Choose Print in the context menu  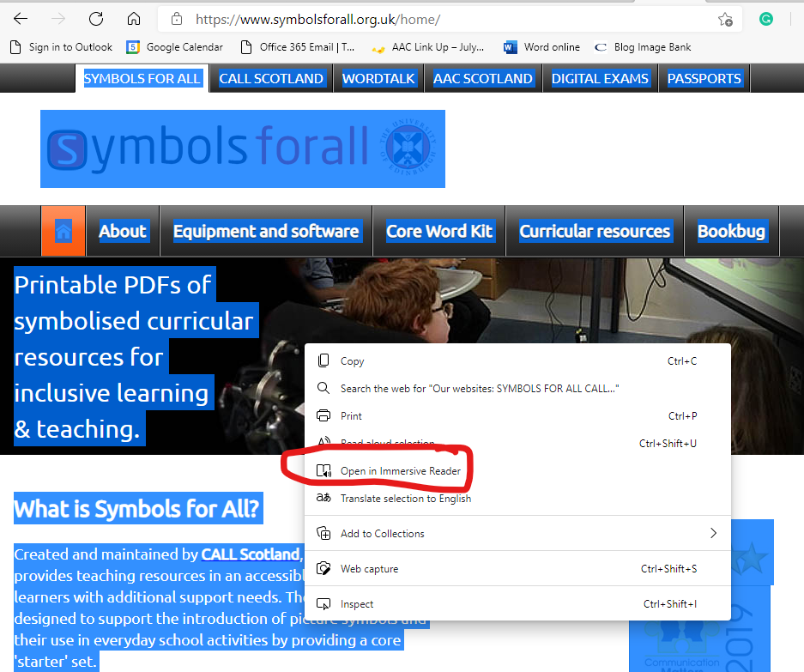point(517,416)
